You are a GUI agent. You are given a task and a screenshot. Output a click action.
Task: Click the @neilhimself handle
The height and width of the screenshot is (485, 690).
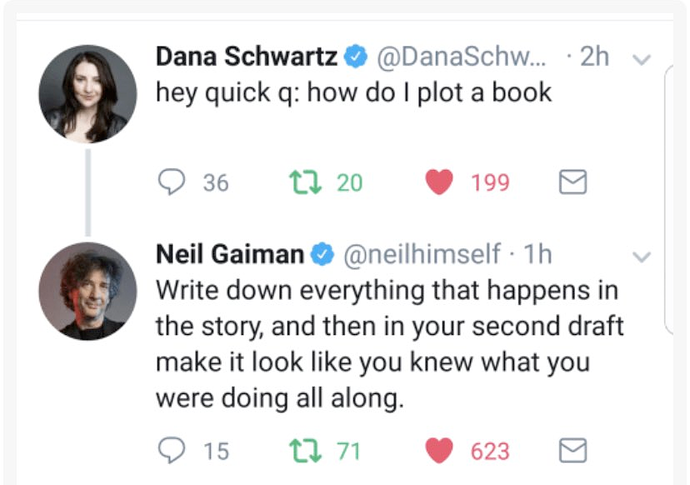pos(422,255)
